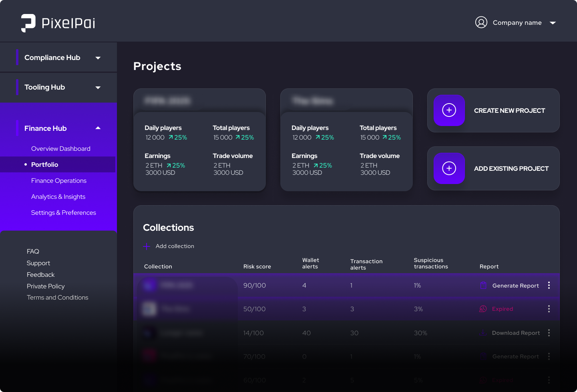577x392 pixels.
Task: Click Generate Report in the 90/100 row
Action: point(516,286)
